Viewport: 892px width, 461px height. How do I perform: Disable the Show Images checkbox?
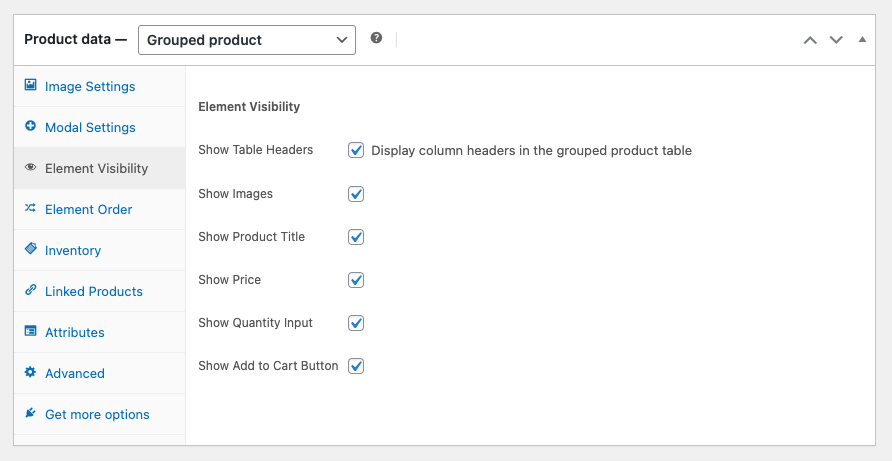(x=356, y=194)
